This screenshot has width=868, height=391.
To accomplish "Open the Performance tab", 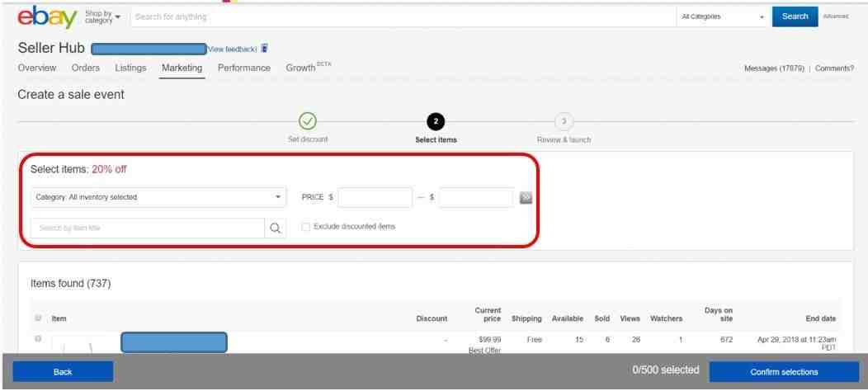I will tap(244, 68).
